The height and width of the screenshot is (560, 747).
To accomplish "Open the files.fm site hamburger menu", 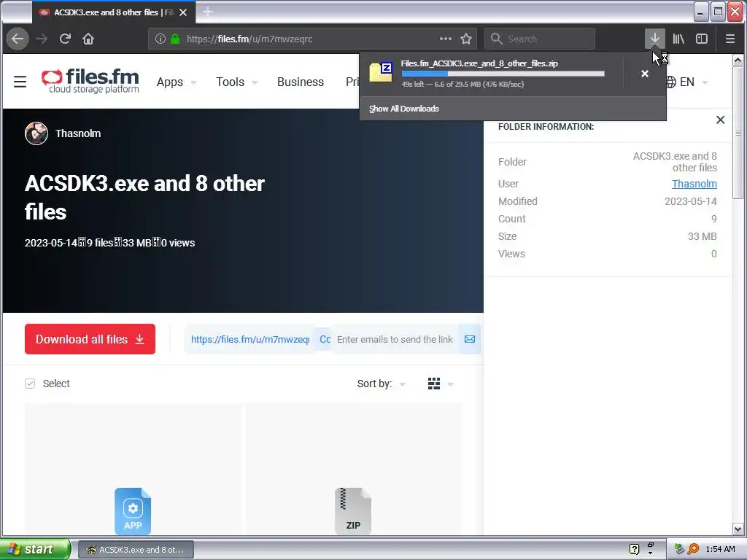I will [20, 82].
